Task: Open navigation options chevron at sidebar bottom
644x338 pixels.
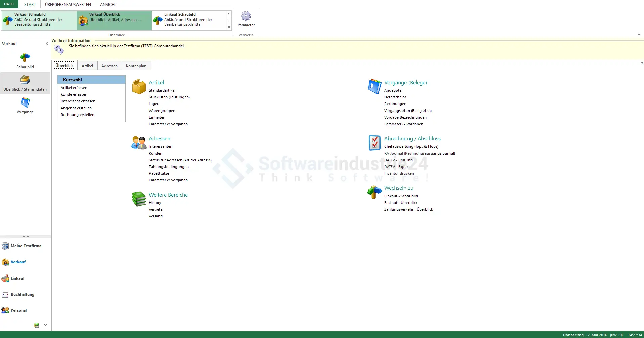Action: click(45, 325)
